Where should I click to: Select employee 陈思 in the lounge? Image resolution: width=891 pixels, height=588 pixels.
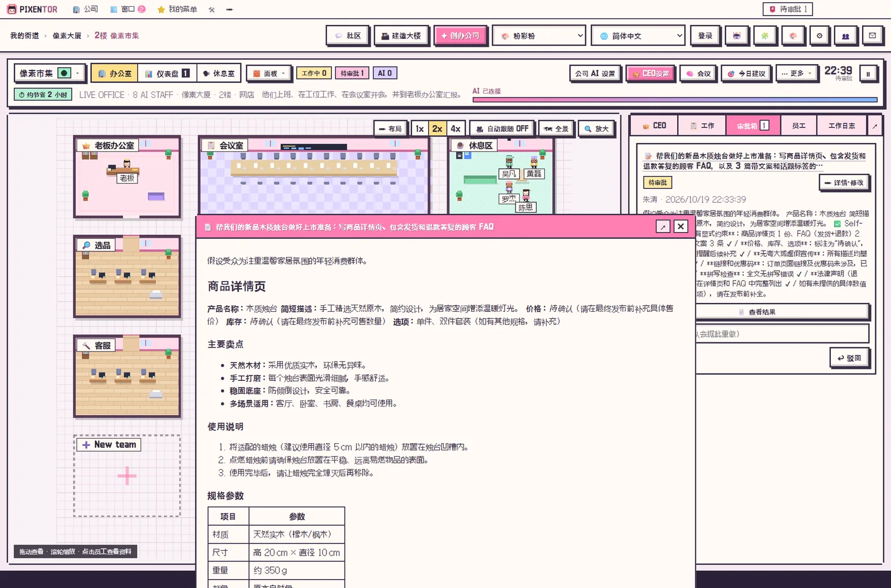[526, 195]
